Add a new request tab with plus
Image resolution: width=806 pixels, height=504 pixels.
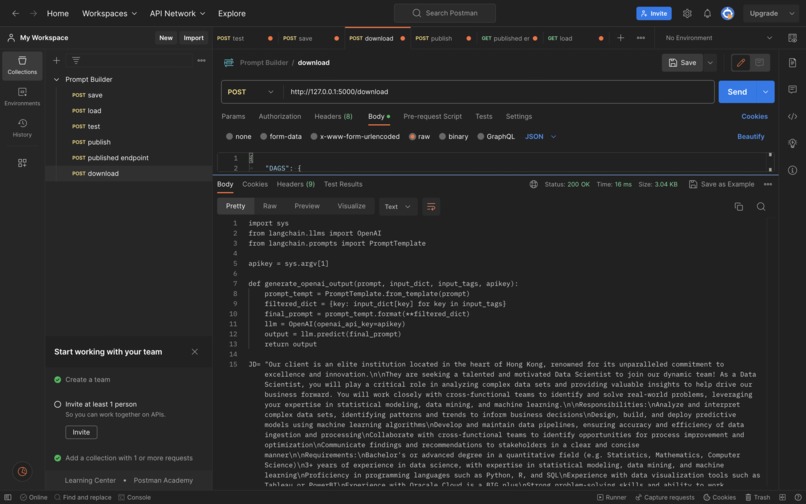tap(620, 38)
